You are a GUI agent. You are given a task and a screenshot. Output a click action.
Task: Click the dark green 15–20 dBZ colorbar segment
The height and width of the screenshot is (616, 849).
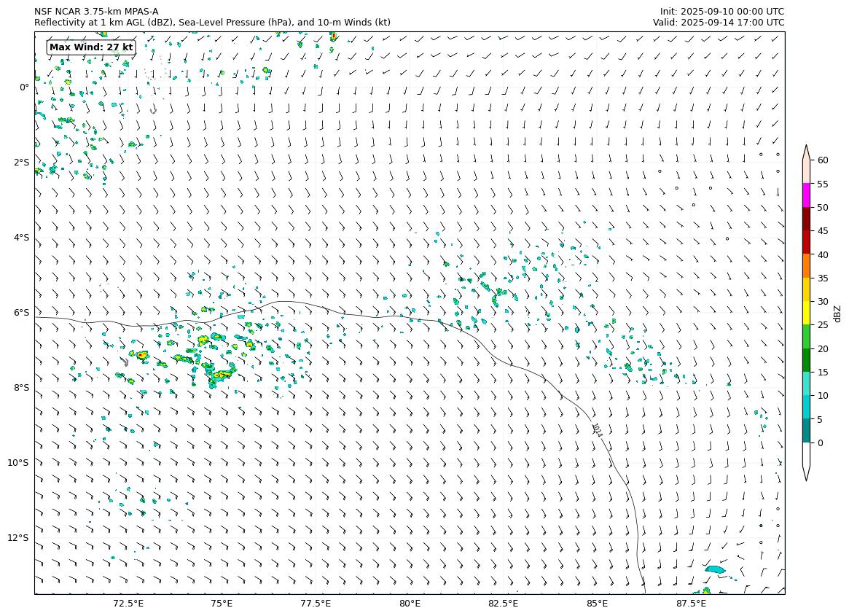[807, 360]
